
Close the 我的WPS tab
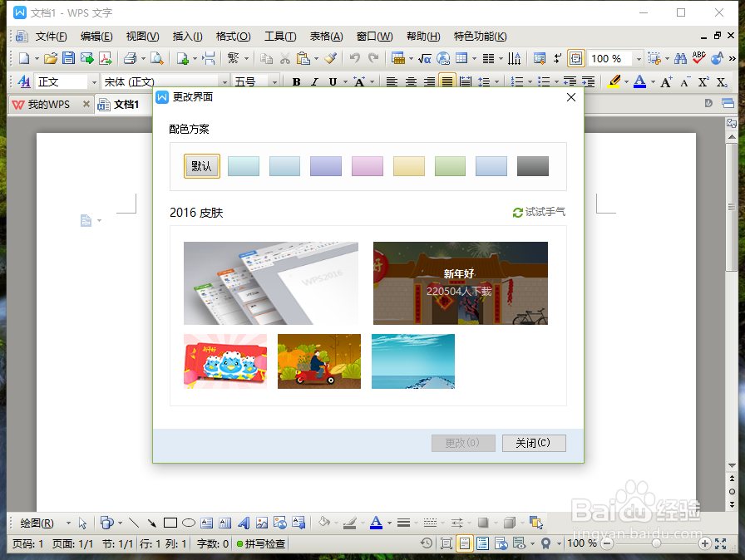pyautogui.click(x=86, y=104)
